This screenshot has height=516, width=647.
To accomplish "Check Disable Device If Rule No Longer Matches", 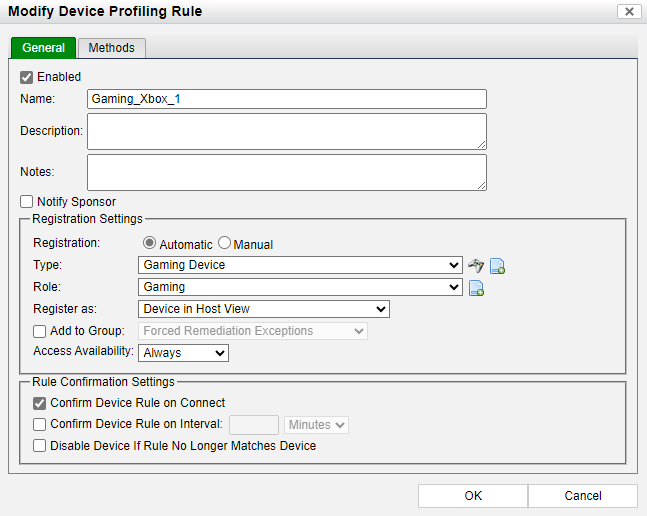I will point(40,446).
